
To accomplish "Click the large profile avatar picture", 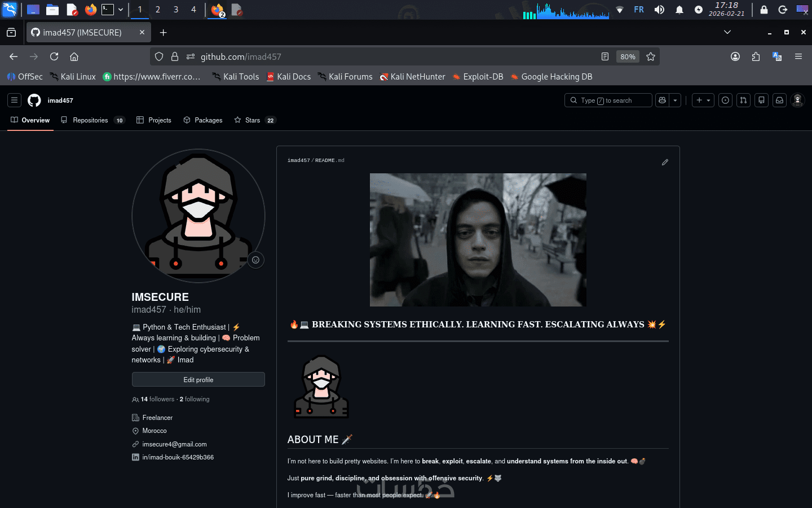I will click(x=198, y=216).
